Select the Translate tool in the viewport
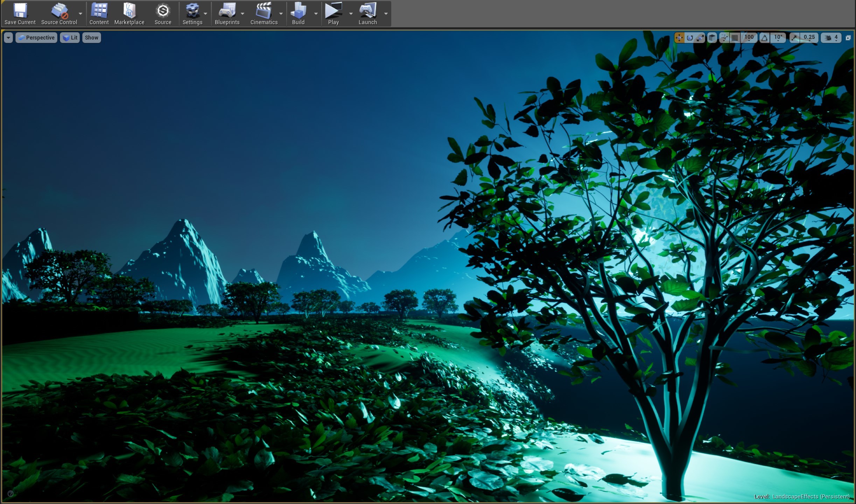The width and height of the screenshot is (856, 504). 679,37
